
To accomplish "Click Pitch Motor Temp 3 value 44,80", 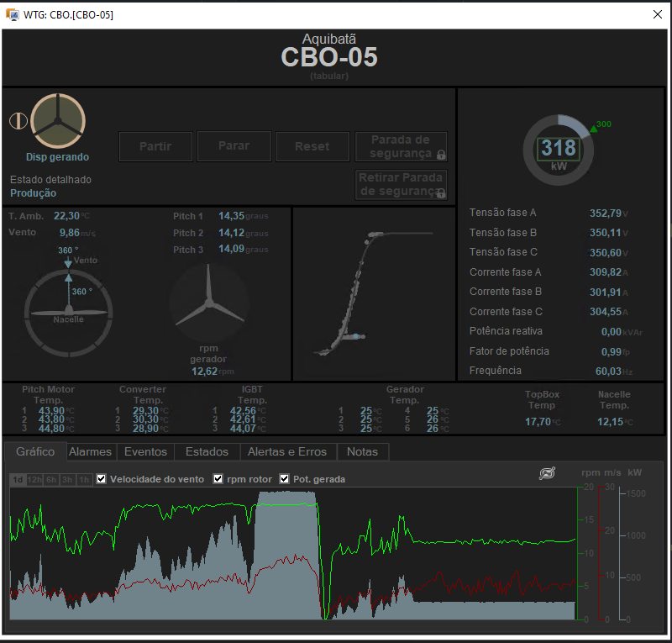I will point(51,428).
